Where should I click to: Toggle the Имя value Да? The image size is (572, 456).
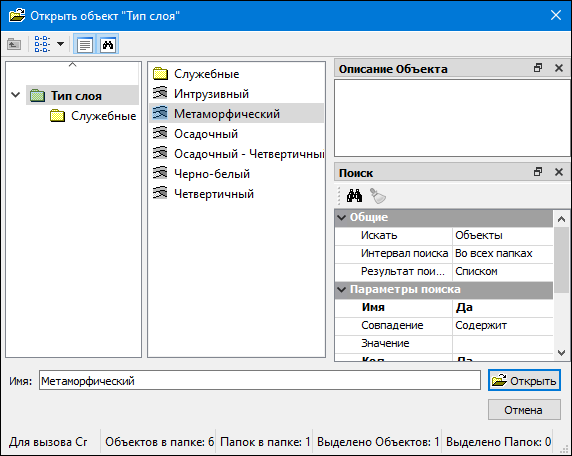[503, 308]
